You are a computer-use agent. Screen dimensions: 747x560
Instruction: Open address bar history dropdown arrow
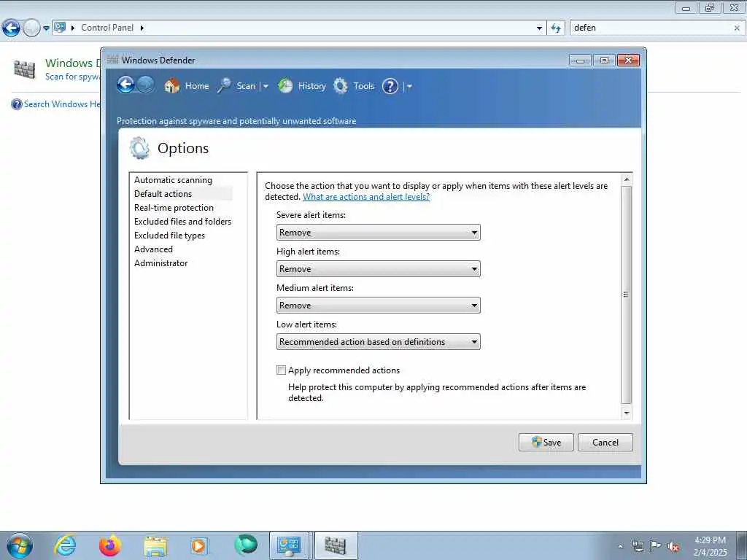pyautogui.click(x=539, y=28)
